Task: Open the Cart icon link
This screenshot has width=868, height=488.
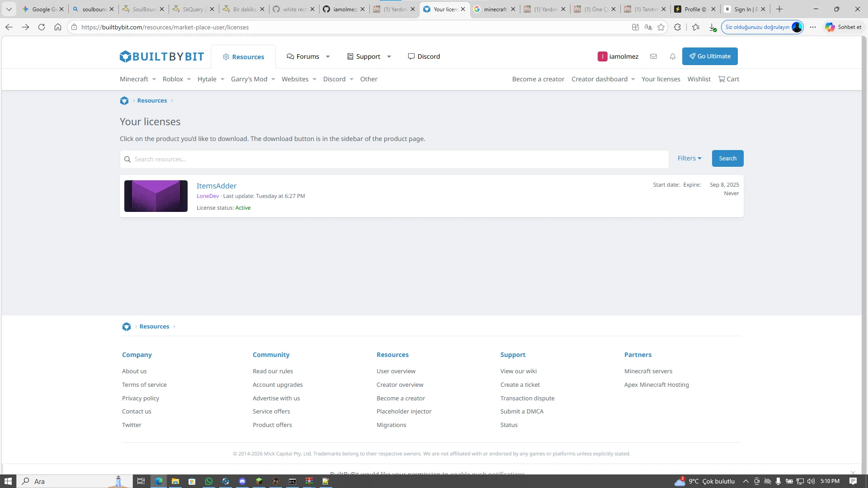Action: coord(728,79)
